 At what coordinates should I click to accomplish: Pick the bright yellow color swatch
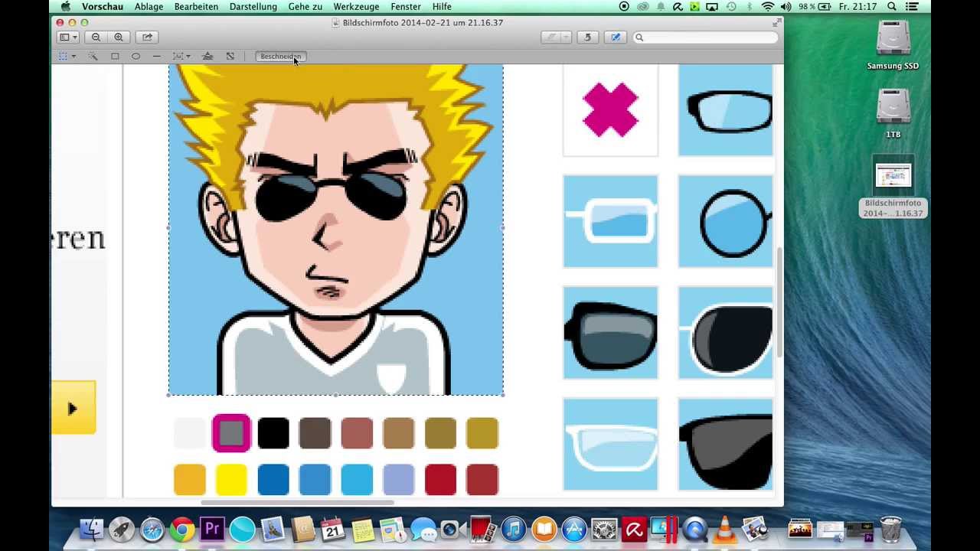(x=231, y=480)
